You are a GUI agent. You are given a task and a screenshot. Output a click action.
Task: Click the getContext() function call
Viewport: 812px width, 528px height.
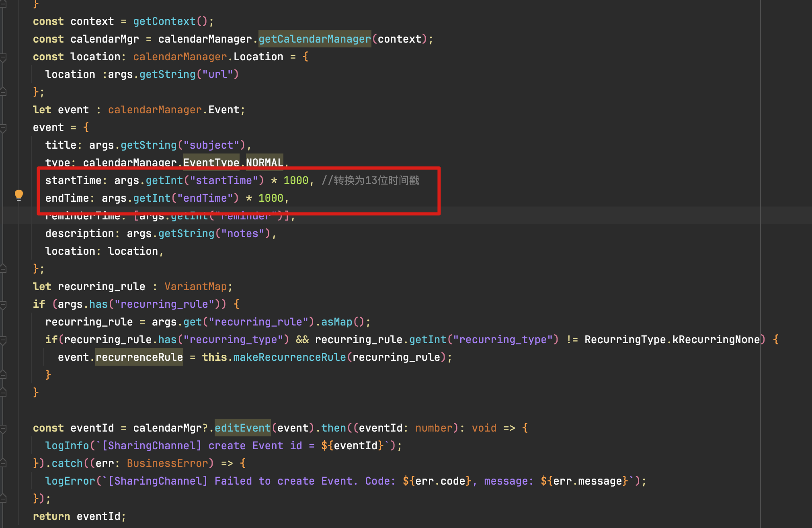pyautogui.click(x=164, y=21)
